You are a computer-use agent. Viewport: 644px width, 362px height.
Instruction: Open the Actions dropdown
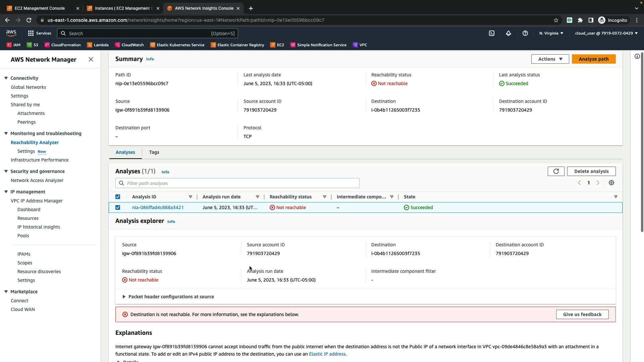tap(550, 59)
